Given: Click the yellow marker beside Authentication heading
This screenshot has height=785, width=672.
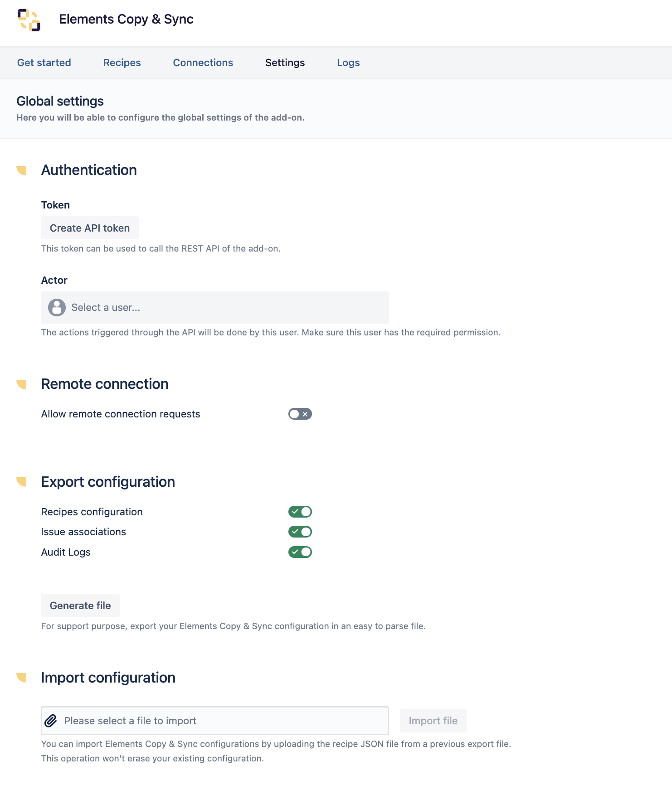Looking at the screenshot, I should (x=21, y=170).
